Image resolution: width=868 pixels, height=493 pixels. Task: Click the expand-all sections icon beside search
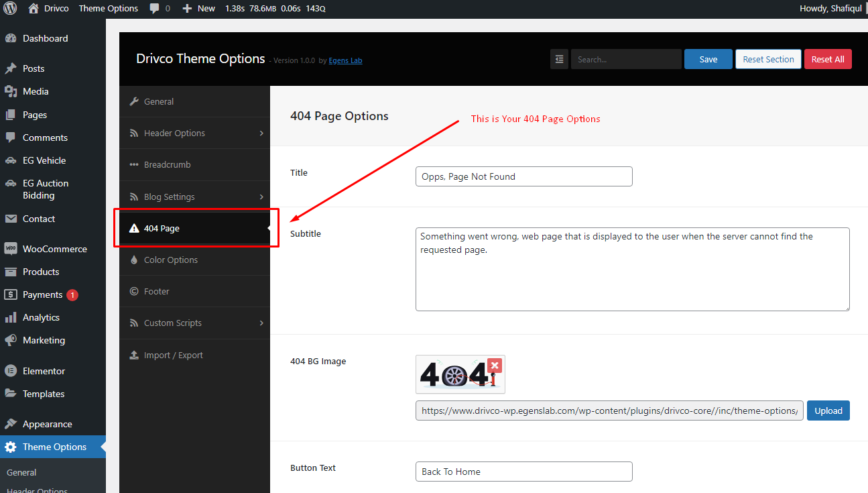(559, 59)
